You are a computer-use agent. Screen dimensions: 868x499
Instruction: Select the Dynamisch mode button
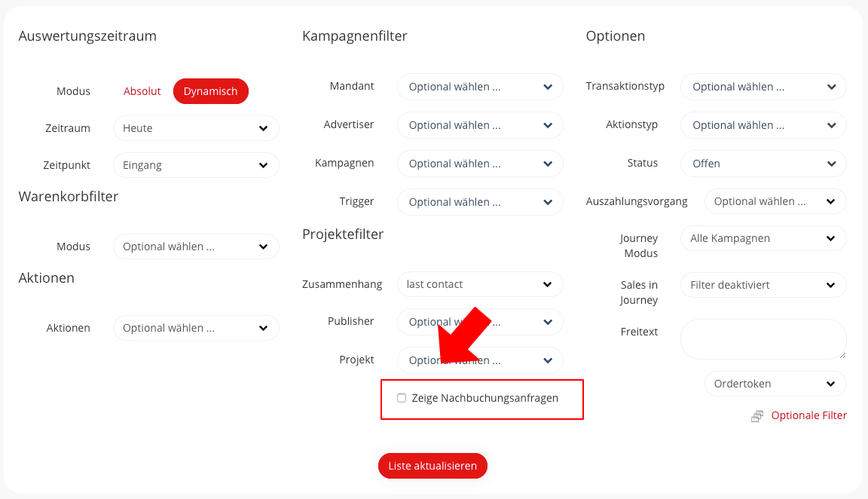tap(210, 91)
